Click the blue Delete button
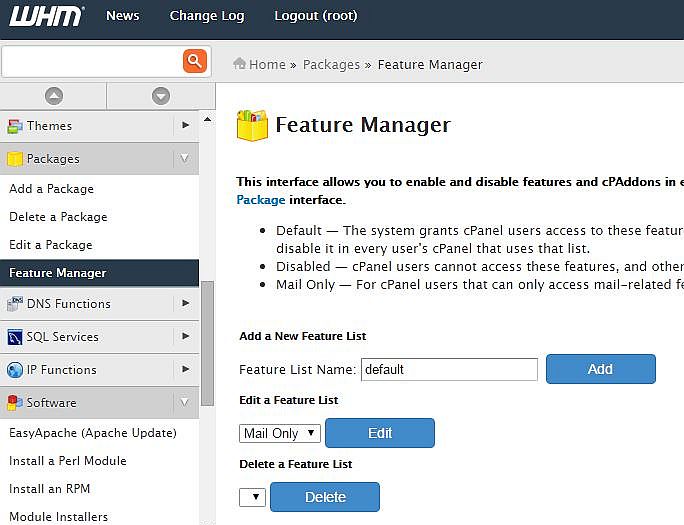This screenshot has width=684, height=525. pos(325,497)
